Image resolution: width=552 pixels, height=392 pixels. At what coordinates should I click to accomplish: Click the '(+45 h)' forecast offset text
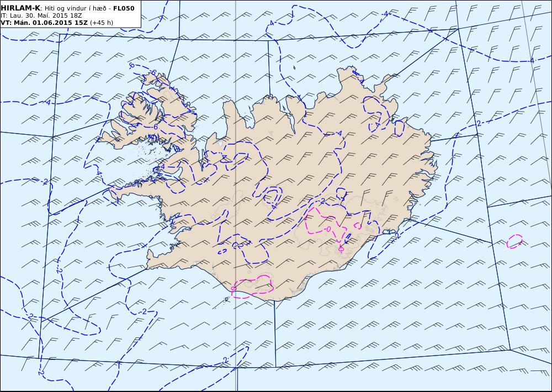[102, 23]
